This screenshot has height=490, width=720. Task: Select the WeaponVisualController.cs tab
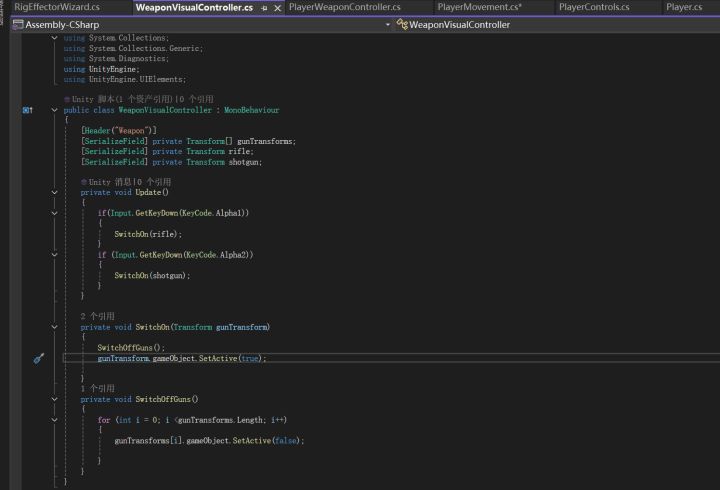pos(194,7)
